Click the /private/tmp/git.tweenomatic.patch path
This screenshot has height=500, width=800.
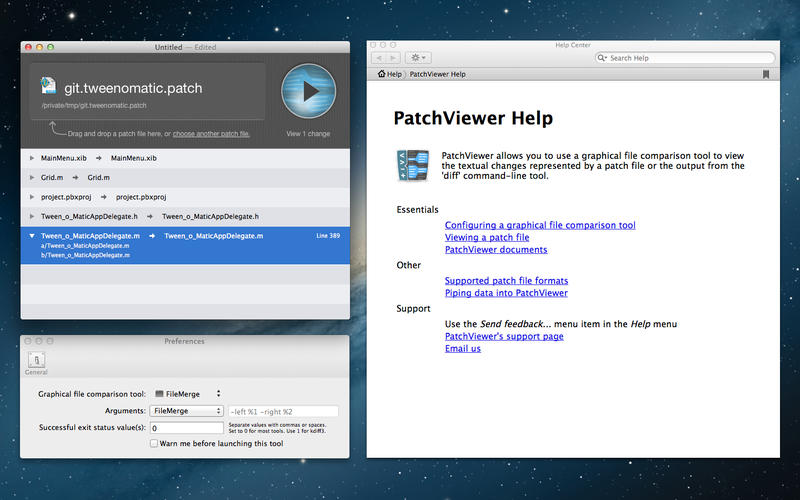pos(94,105)
